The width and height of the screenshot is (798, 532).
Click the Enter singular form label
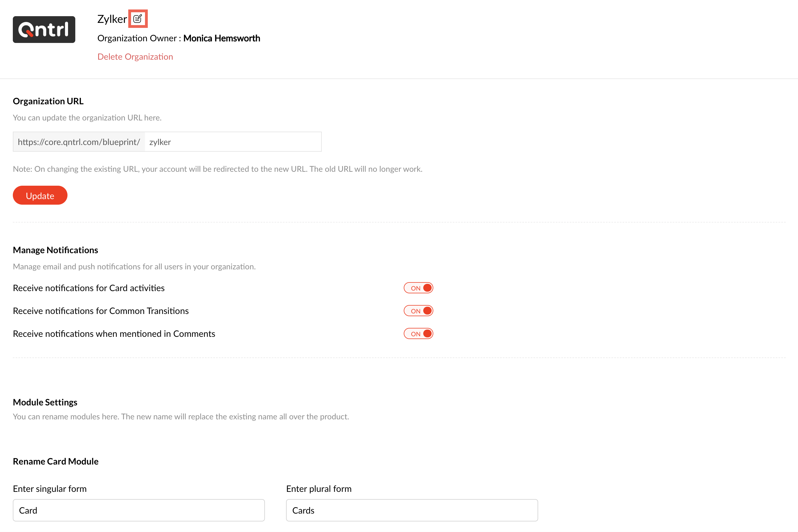coord(50,489)
